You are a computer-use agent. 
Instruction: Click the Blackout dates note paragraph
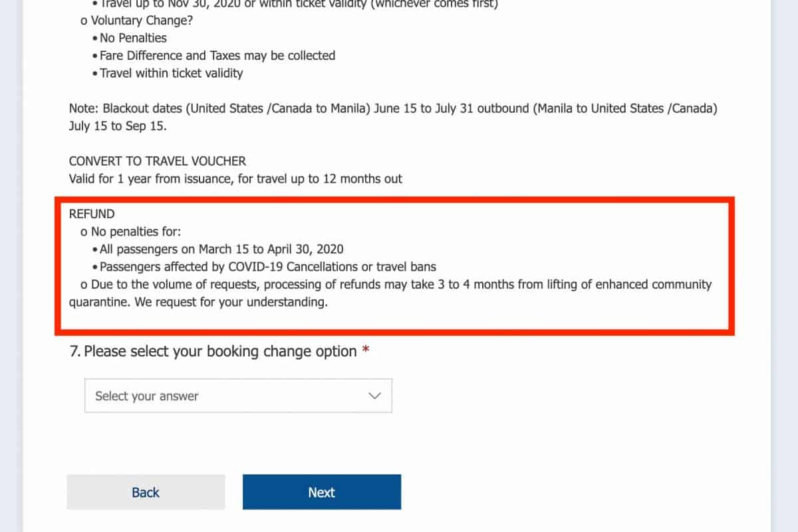392,108
